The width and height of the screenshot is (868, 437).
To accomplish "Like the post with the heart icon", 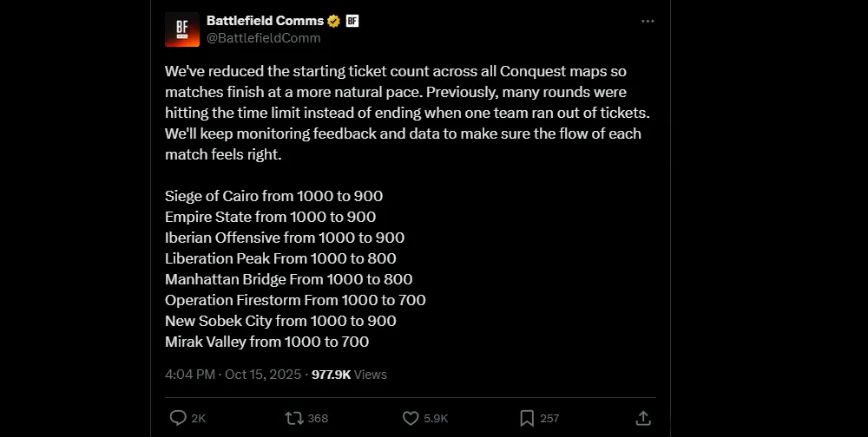I will [411, 418].
